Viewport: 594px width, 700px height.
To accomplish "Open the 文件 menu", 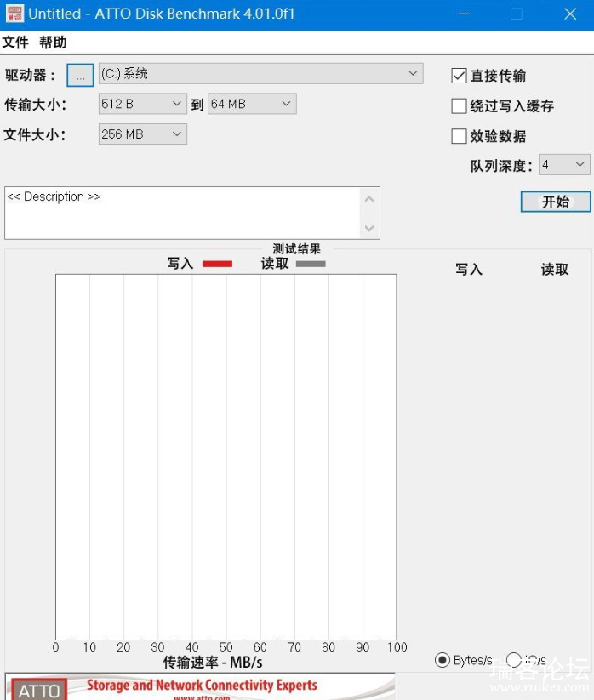I will pyautogui.click(x=15, y=43).
